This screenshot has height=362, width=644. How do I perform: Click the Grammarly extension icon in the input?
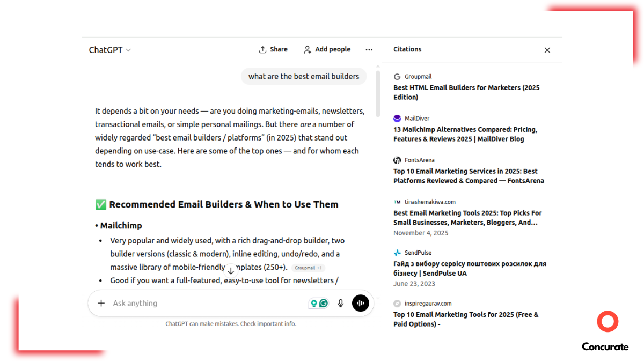323,302
